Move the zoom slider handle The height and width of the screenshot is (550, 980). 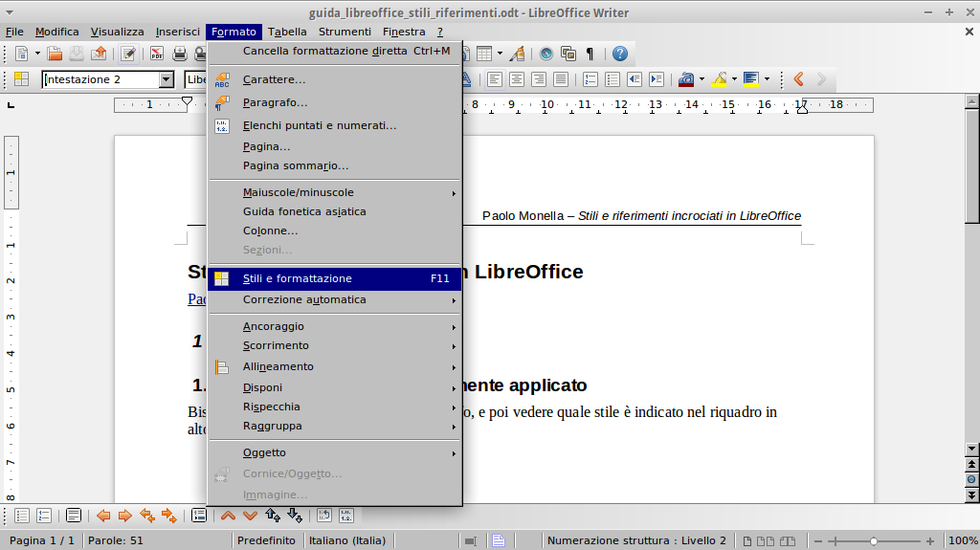tap(873, 541)
